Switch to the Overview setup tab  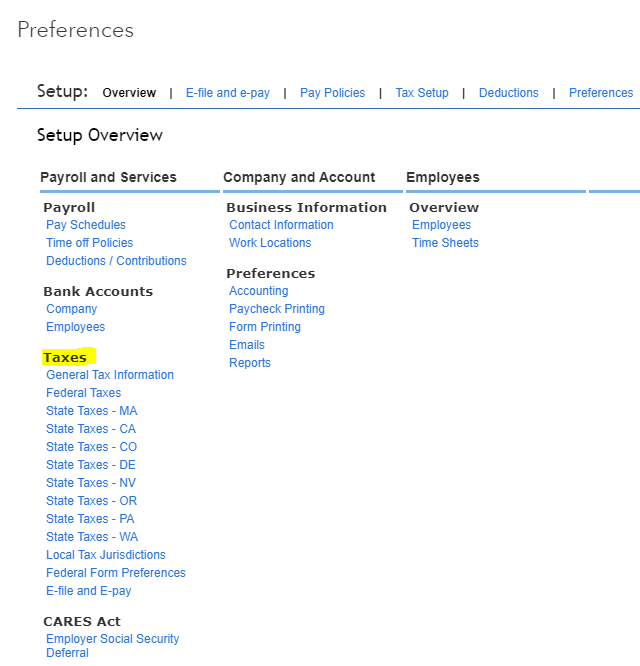(x=129, y=93)
